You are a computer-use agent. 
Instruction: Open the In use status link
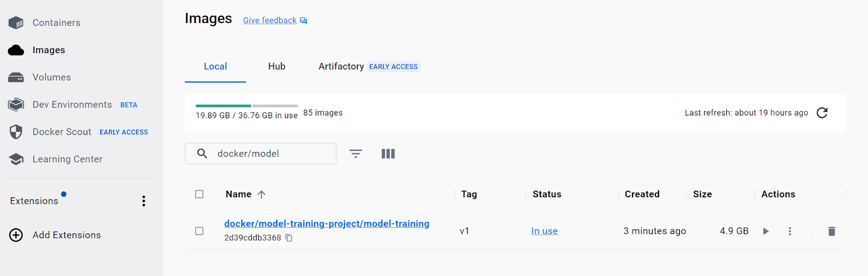pos(544,231)
